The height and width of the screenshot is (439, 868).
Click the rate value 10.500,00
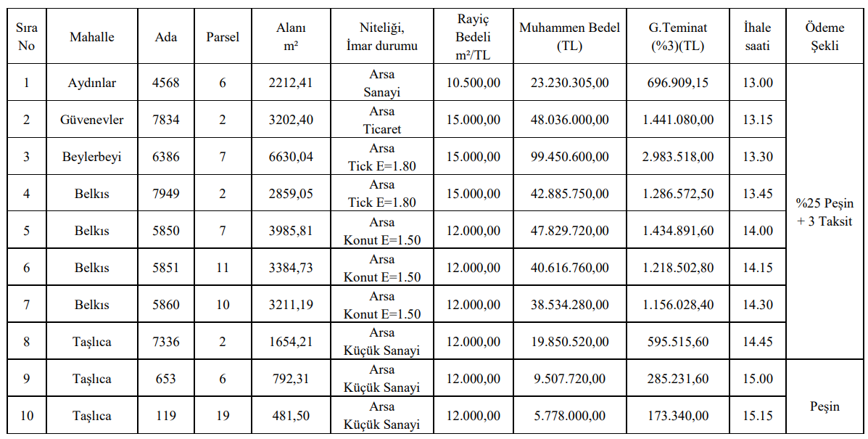(x=474, y=83)
